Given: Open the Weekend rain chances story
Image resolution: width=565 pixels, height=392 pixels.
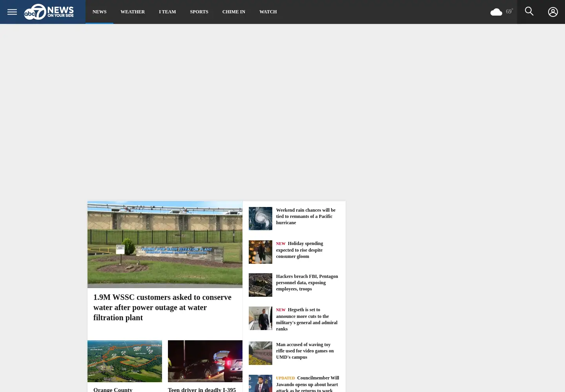Looking at the screenshot, I should point(306,216).
